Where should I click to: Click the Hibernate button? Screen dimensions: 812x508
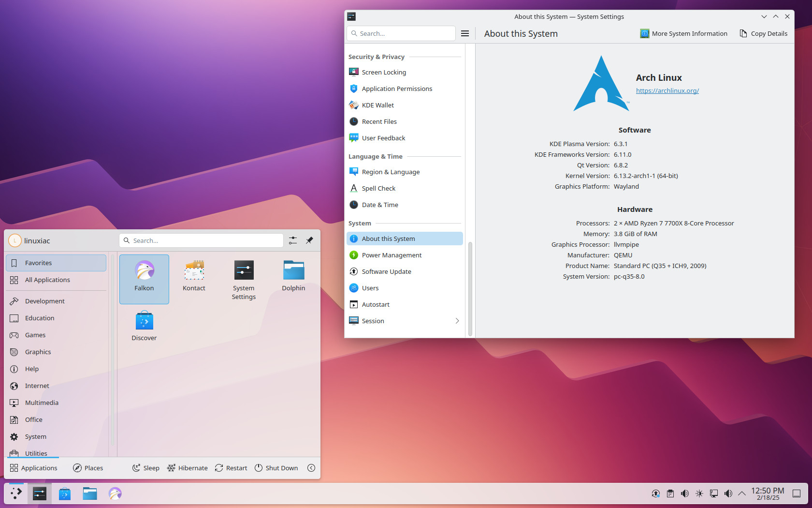tap(187, 468)
